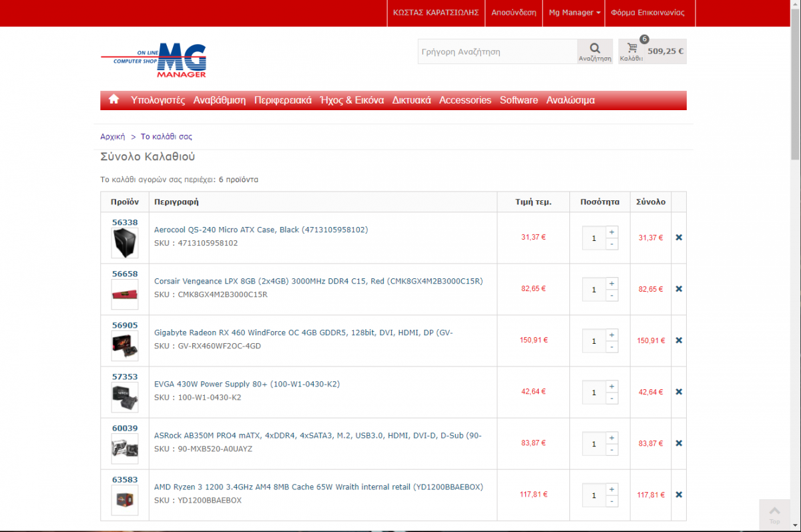
Task: Click product code 63583
Action: pyautogui.click(x=125, y=479)
